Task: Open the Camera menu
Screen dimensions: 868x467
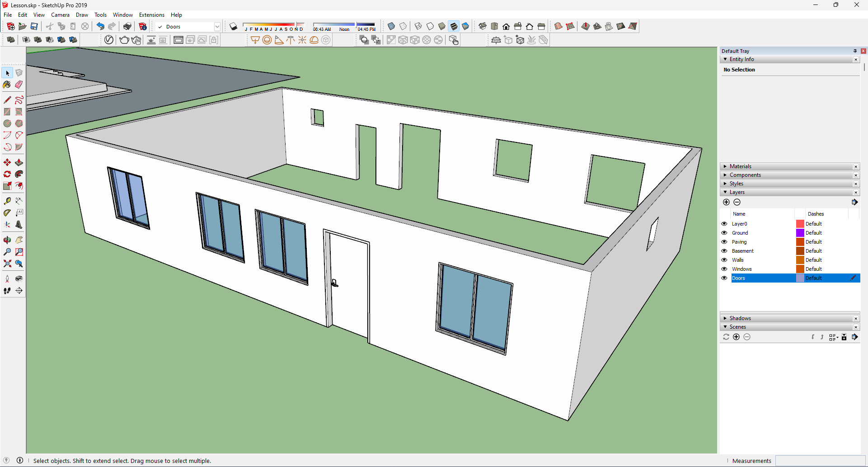Action: click(60, 15)
